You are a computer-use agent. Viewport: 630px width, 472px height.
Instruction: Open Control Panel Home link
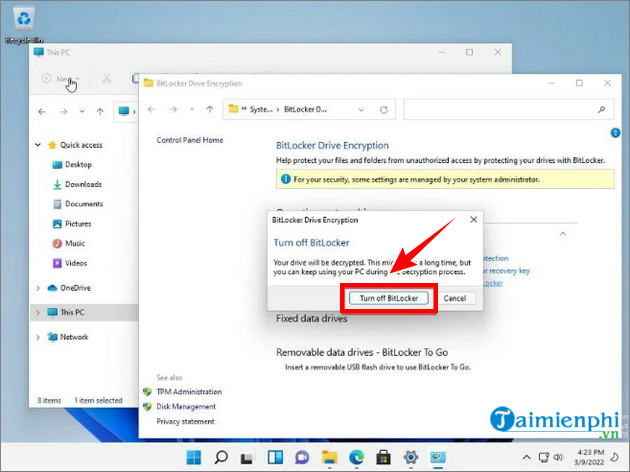190,140
